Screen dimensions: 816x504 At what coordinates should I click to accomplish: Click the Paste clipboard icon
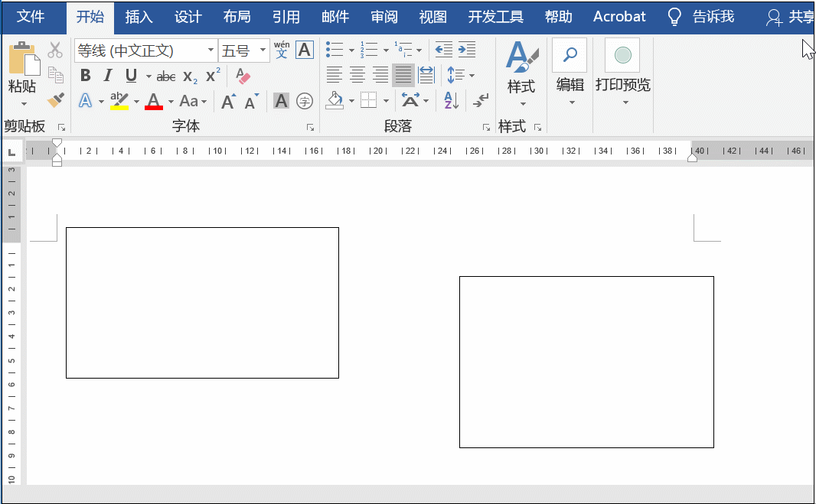(24, 58)
